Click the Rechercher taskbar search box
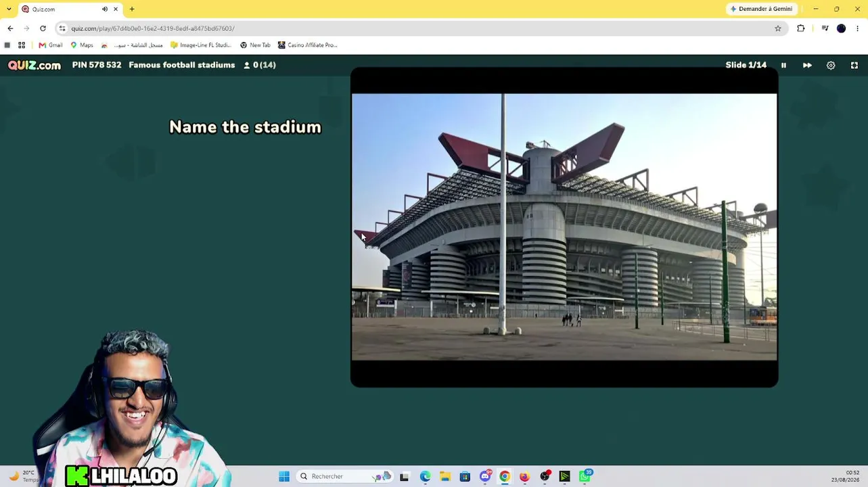 point(345,476)
